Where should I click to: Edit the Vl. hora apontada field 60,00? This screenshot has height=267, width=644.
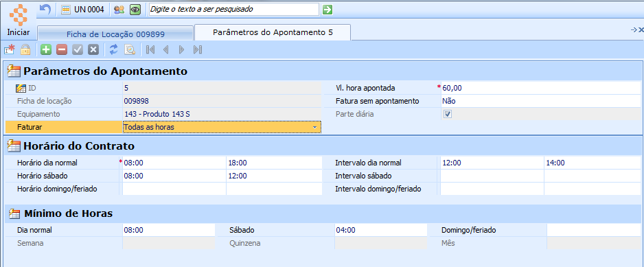tap(541, 88)
